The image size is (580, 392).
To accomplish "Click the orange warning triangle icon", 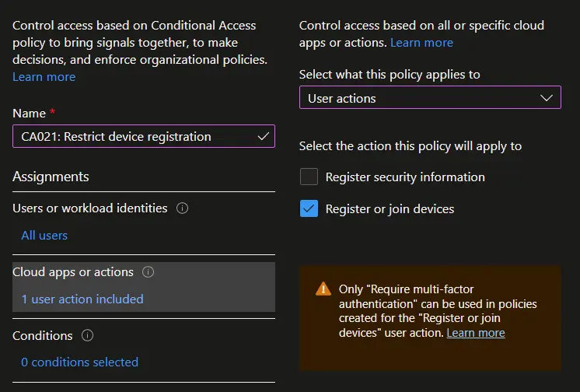I will point(323,289).
